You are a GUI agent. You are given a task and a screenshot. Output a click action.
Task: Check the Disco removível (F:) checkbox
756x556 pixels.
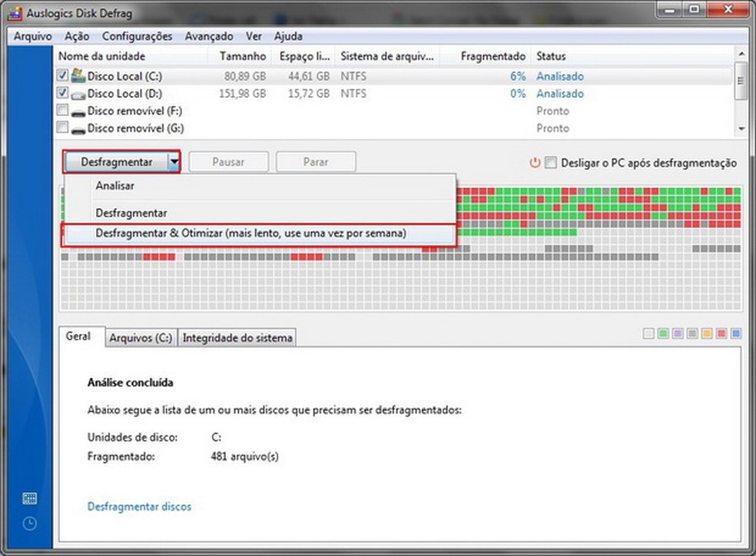pos(62,110)
